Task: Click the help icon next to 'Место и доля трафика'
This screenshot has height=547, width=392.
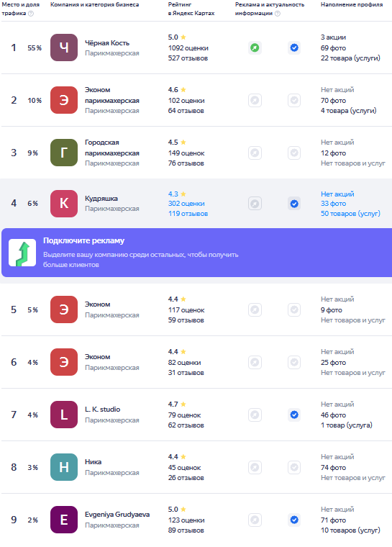Action: [x=31, y=13]
